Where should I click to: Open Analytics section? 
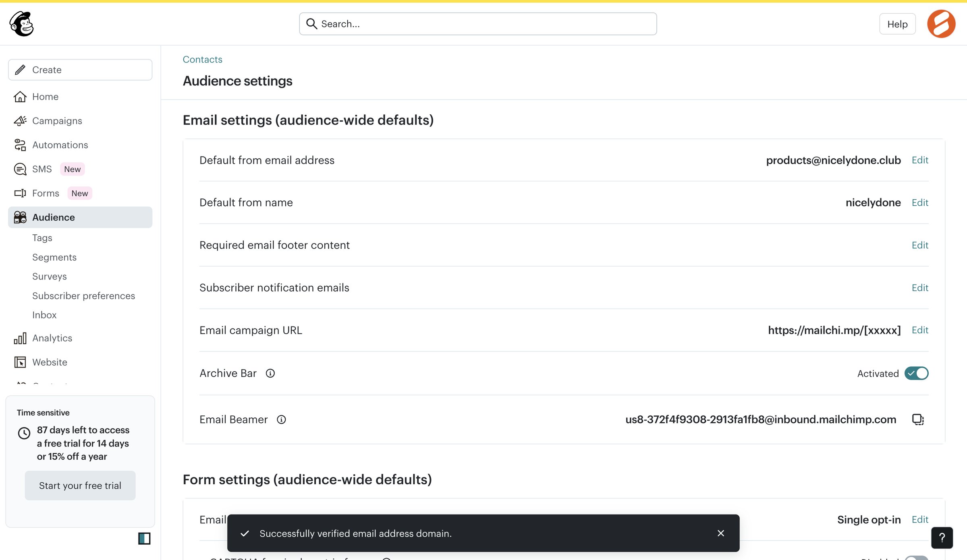80,338
